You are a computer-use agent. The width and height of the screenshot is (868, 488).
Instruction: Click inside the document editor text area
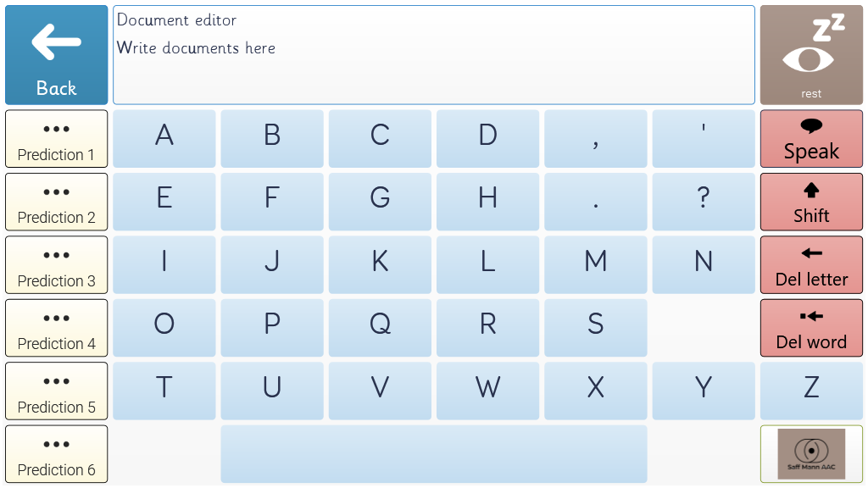(434, 55)
